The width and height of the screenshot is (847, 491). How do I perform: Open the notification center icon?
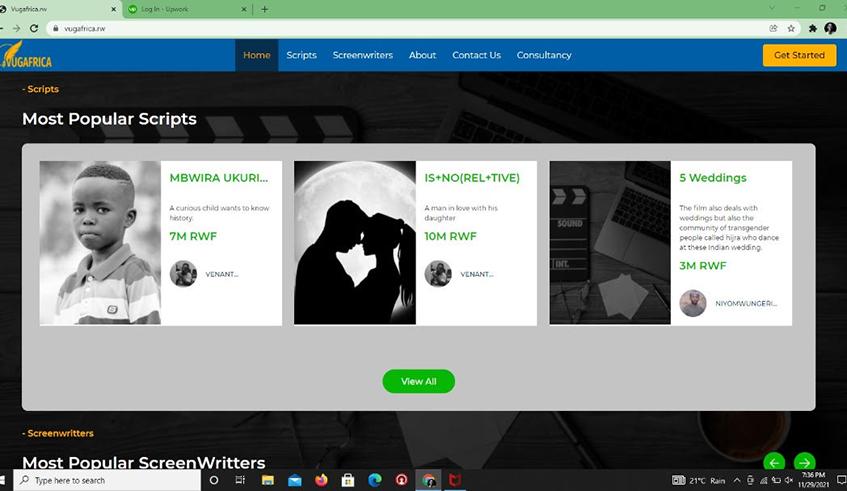[x=841, y=480]
